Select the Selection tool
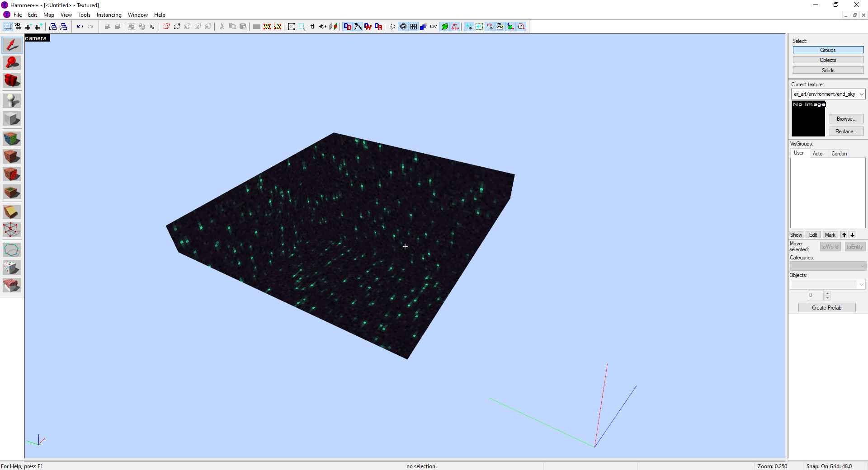The image size is (868, 470). [x=12, y=45]
